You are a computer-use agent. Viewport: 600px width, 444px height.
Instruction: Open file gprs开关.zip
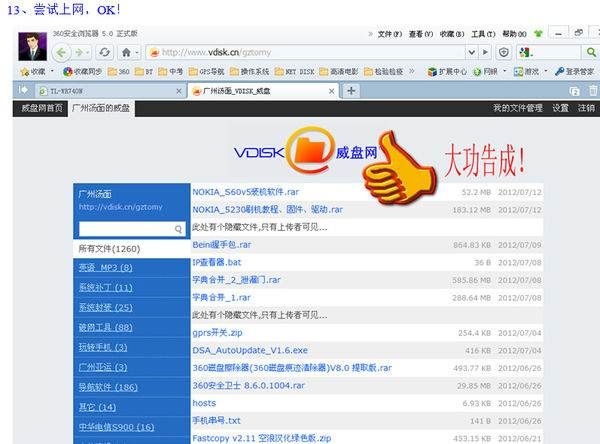[217, 333]
